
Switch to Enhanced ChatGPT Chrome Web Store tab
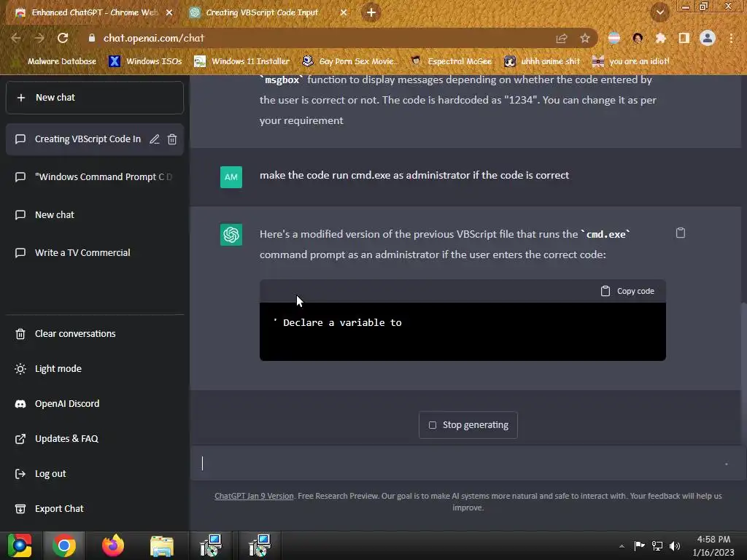(x=94, y=12)
